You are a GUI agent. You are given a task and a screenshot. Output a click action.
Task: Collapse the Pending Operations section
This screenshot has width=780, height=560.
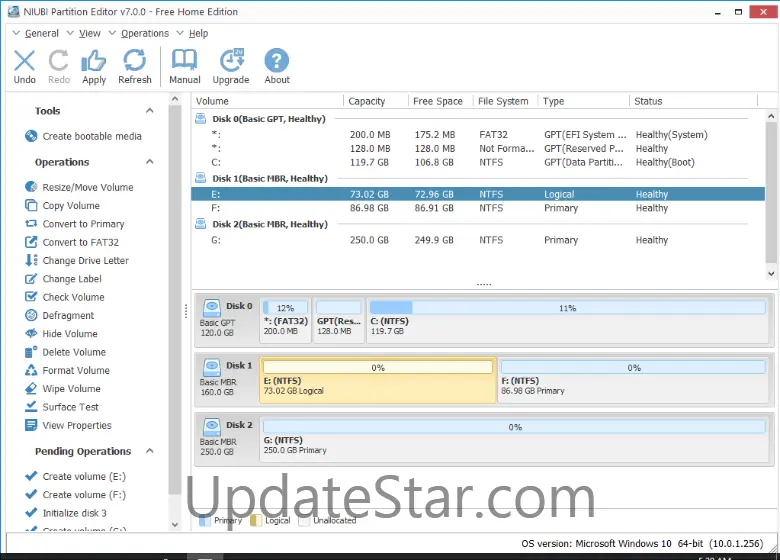click(x=149, y=451)
